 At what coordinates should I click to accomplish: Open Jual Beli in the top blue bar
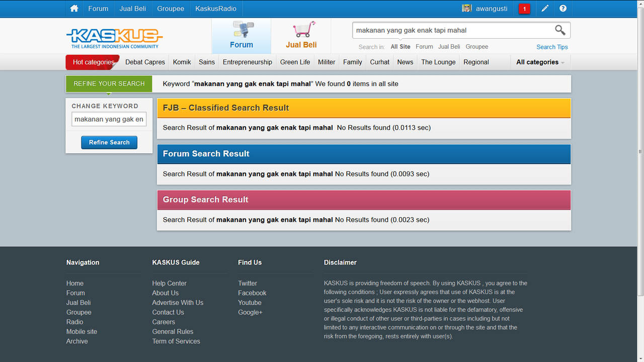point(133,9)
